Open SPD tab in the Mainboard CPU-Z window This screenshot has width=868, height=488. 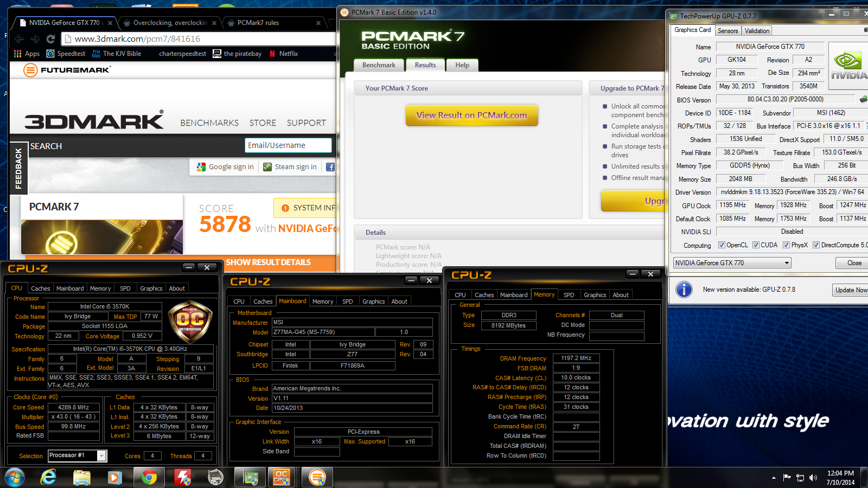[348, 301]
